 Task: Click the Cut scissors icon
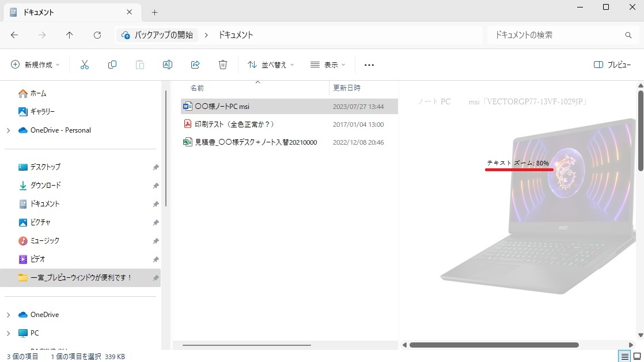[85, 65]
